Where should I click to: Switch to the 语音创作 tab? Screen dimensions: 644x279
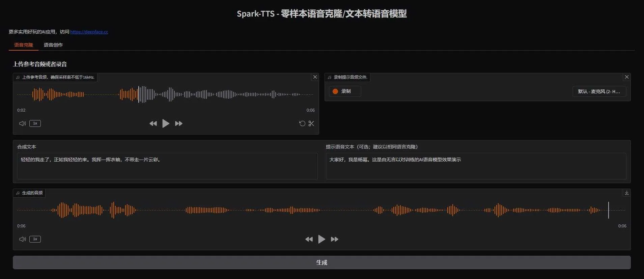tap(53, 45)
